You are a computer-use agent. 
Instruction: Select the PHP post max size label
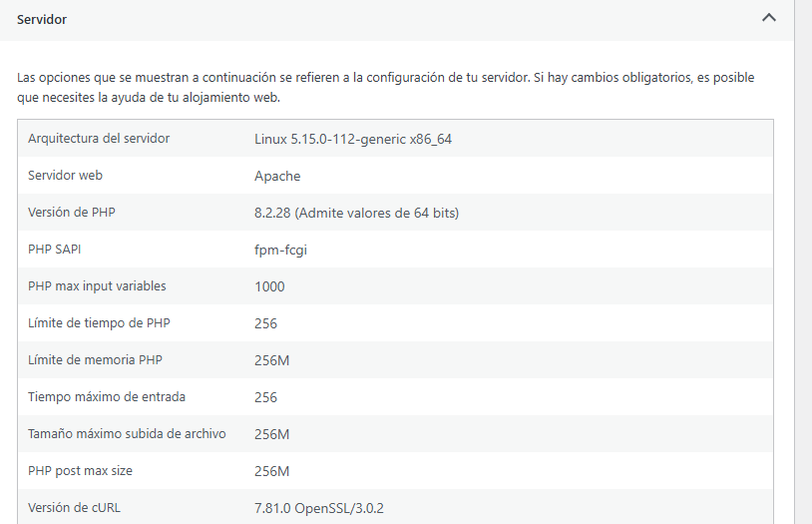click(x=80, y=471)
